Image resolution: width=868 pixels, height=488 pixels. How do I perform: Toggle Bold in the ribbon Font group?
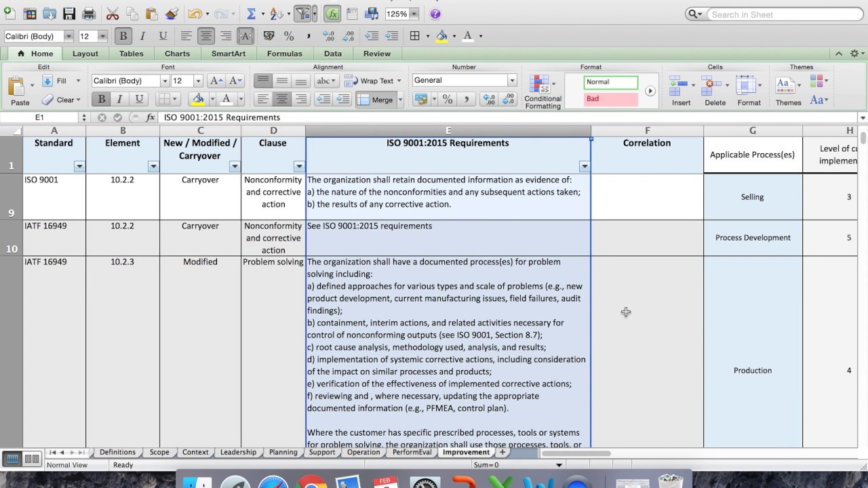click(x=102, y=99)
